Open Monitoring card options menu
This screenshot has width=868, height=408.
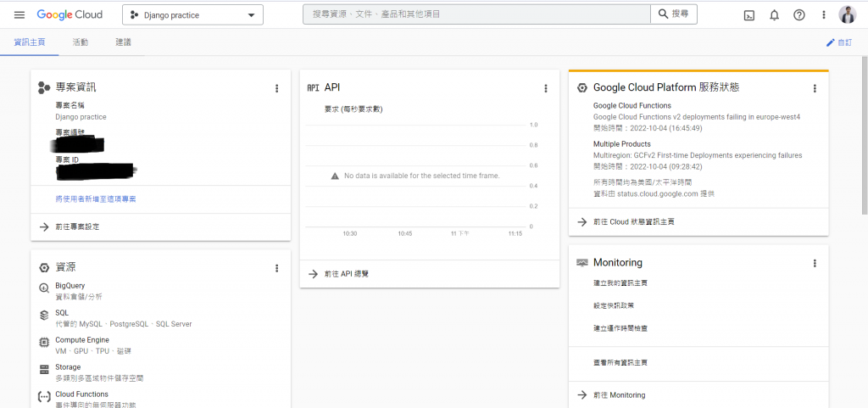pyautogui.click(x=815, y=264)
